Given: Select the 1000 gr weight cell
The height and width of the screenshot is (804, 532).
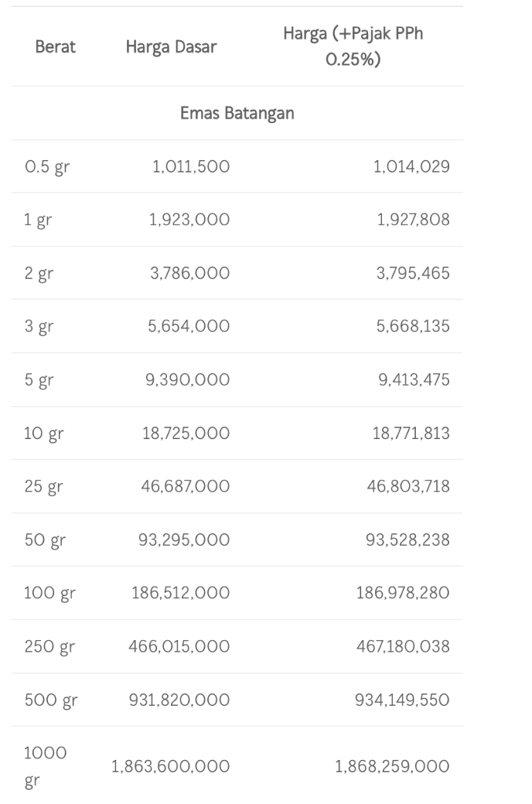Looking at the screenshot, I should [x=45, y=766].
